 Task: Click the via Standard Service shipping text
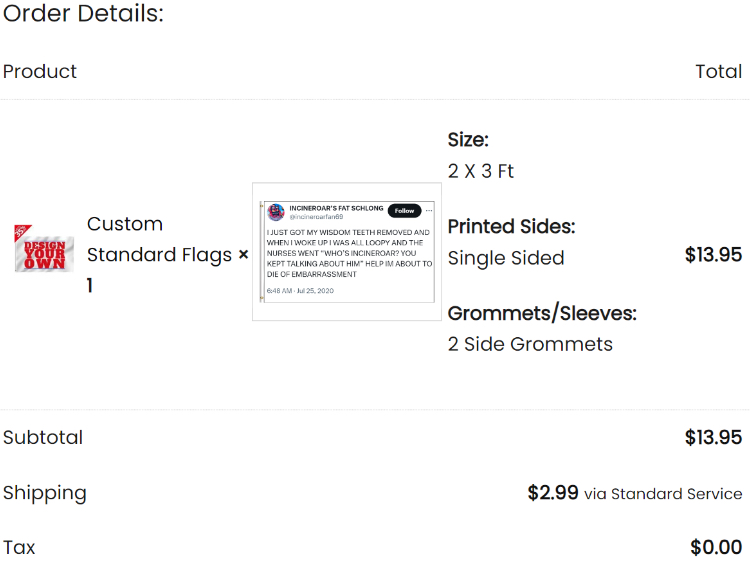(663, 493)
